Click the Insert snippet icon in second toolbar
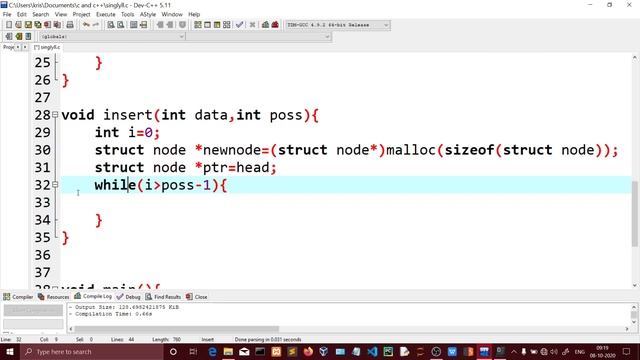The height and width of the screenshot is (360, 640). 9,36
